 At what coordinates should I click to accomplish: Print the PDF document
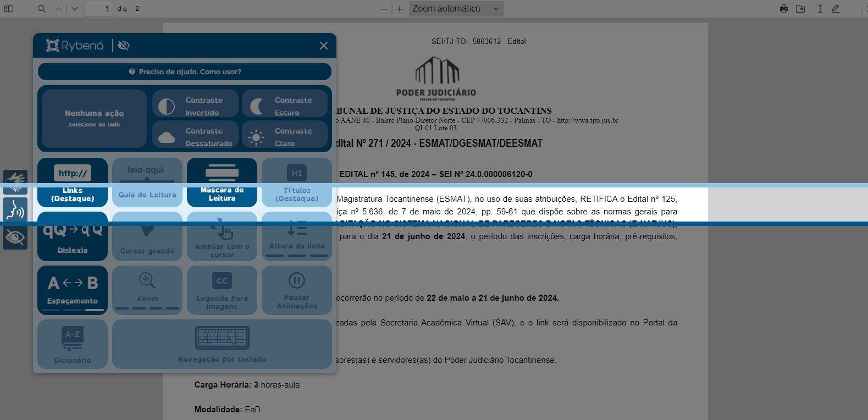coord(784,9)
